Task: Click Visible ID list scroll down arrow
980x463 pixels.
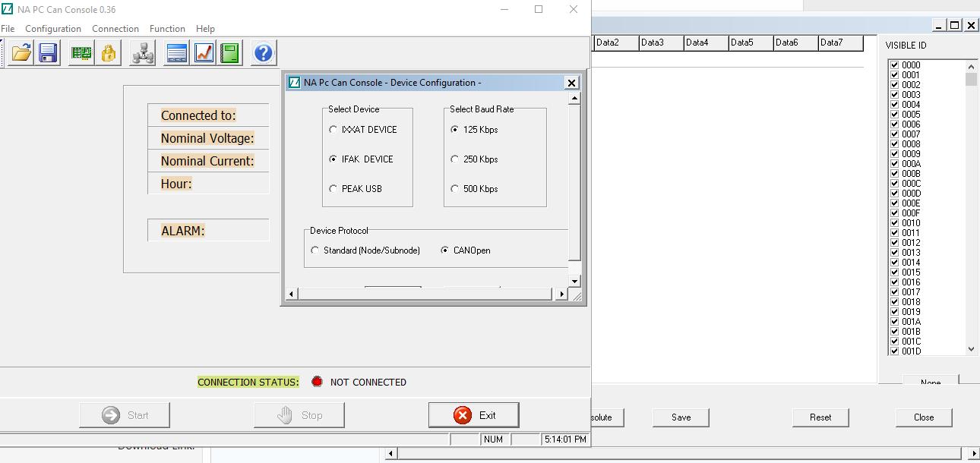Action: point(971,349)
